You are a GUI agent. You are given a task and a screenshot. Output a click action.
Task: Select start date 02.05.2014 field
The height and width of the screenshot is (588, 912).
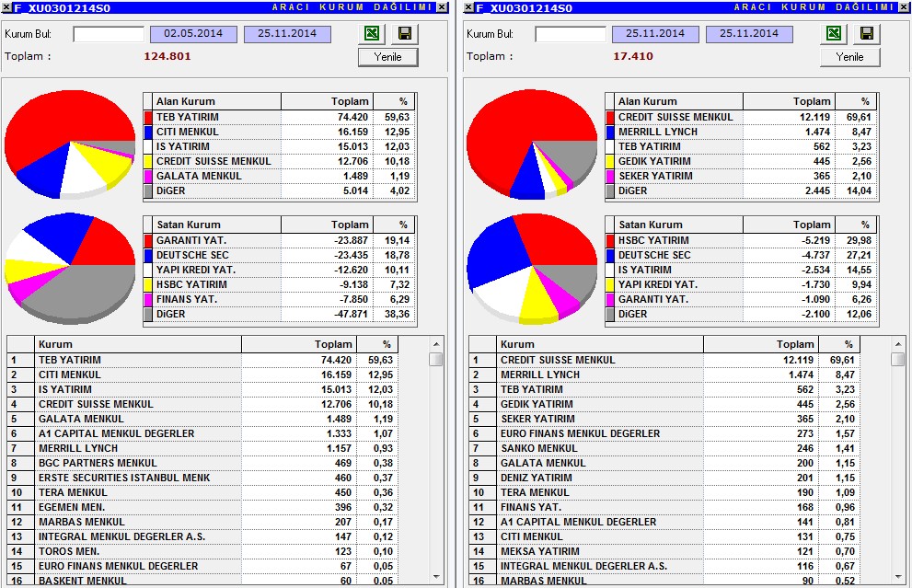pos(193,34)
